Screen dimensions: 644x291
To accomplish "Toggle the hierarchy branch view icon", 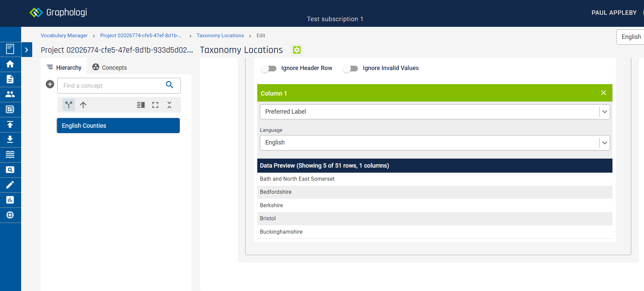I will pos(69,105).
